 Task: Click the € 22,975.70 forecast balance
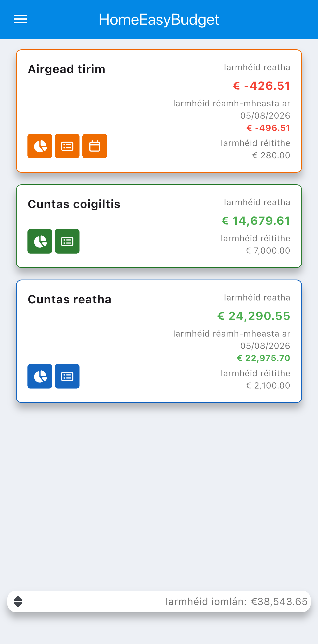point(263,358)
